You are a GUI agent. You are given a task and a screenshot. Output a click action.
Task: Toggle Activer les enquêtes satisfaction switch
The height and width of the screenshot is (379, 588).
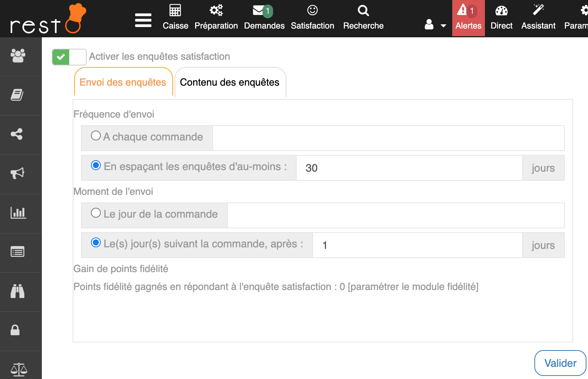tap(69, 57)
